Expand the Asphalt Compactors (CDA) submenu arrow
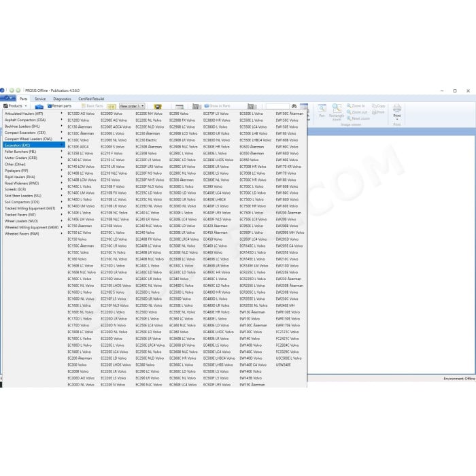The width and height of the screenshot is (476, 476). [x=62, y=120]
